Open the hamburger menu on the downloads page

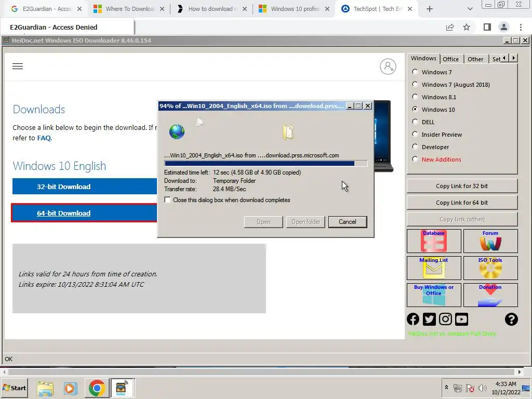18,66
